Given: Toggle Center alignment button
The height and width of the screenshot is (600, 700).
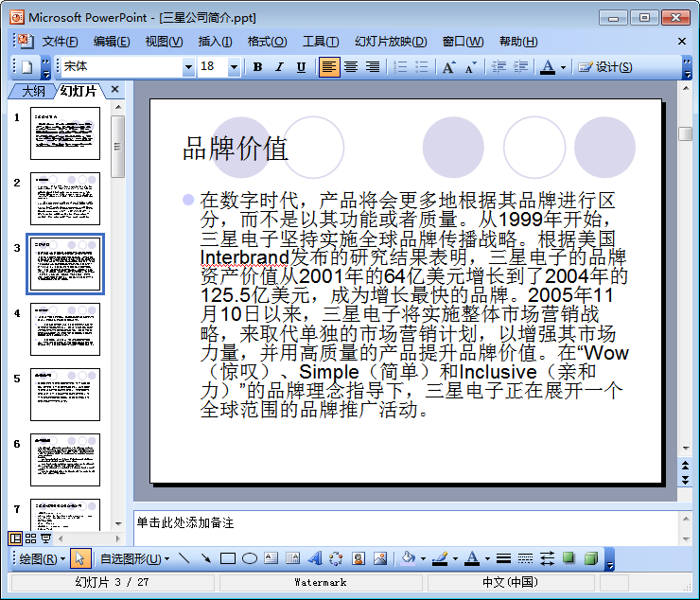Looking at the screenshot, I should pyautogui.click(x=351, y=67).
